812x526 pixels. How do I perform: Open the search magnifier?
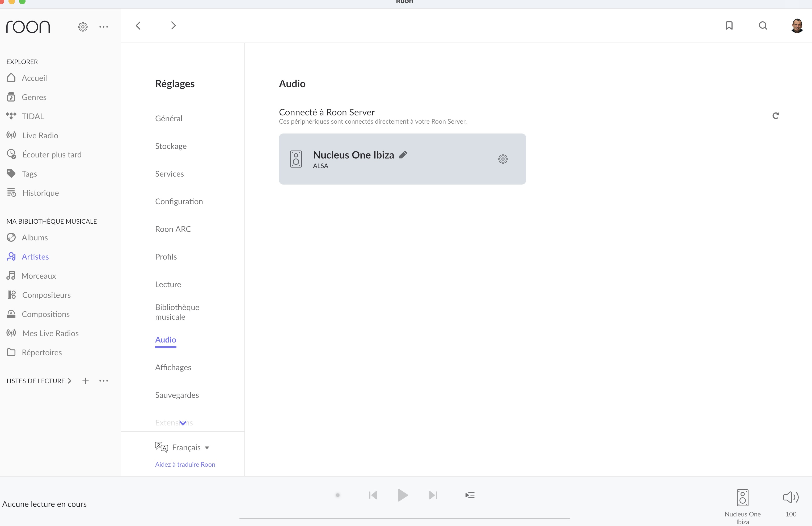(x=763, y=26)
